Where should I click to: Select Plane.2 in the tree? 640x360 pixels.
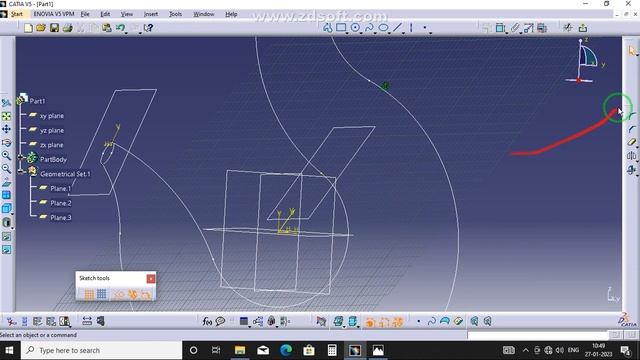(x=60, y=203)
